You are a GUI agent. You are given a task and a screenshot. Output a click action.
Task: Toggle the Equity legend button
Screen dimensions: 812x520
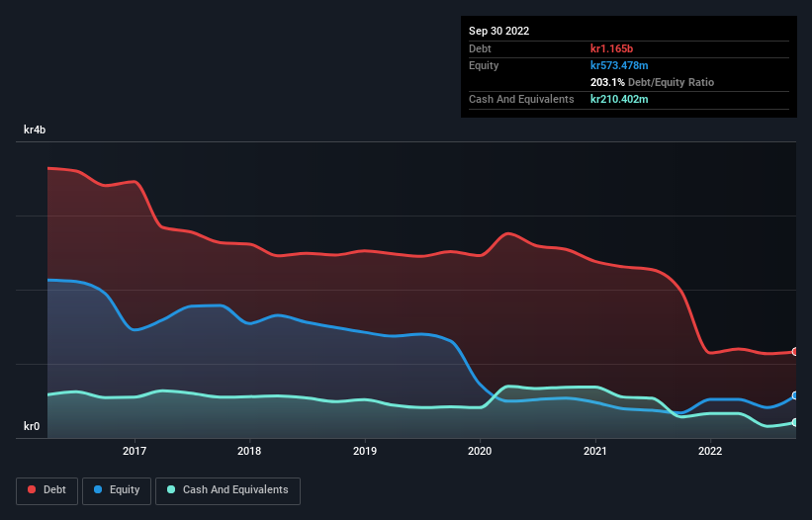tap(117, 490)
